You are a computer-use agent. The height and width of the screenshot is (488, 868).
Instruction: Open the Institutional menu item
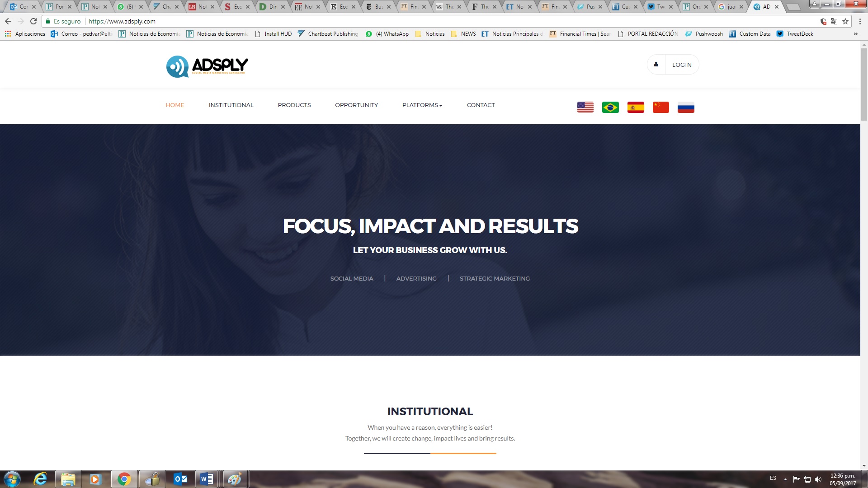pyautogui.click(x=231, y=105)
